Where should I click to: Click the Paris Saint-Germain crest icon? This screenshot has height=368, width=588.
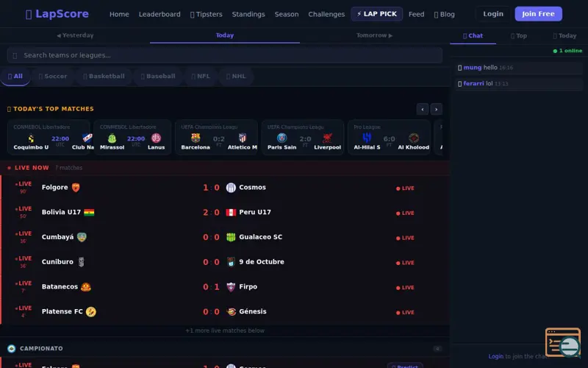tap(282, 138)
